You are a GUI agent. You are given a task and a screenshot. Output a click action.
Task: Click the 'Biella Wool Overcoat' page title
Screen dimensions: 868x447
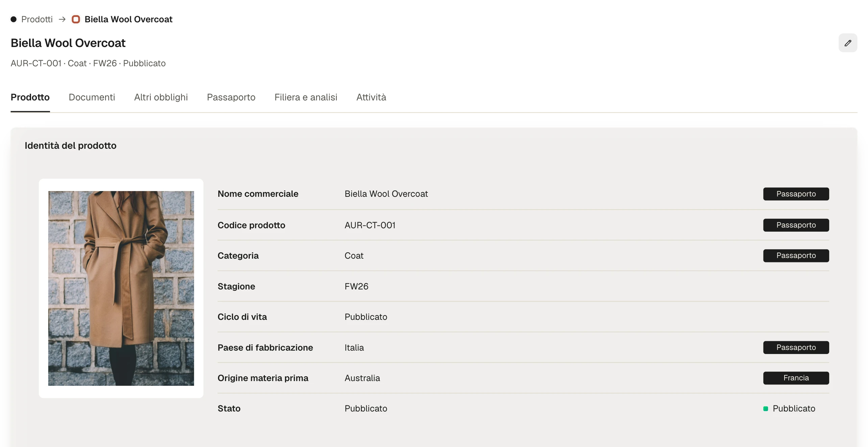[68, 43]
